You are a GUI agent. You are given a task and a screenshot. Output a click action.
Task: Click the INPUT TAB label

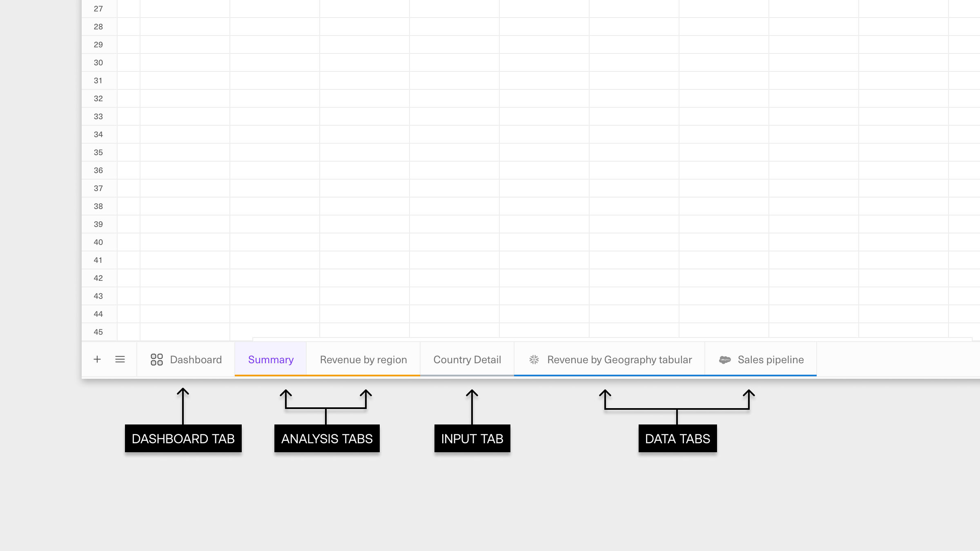click(x=472, y=439)
